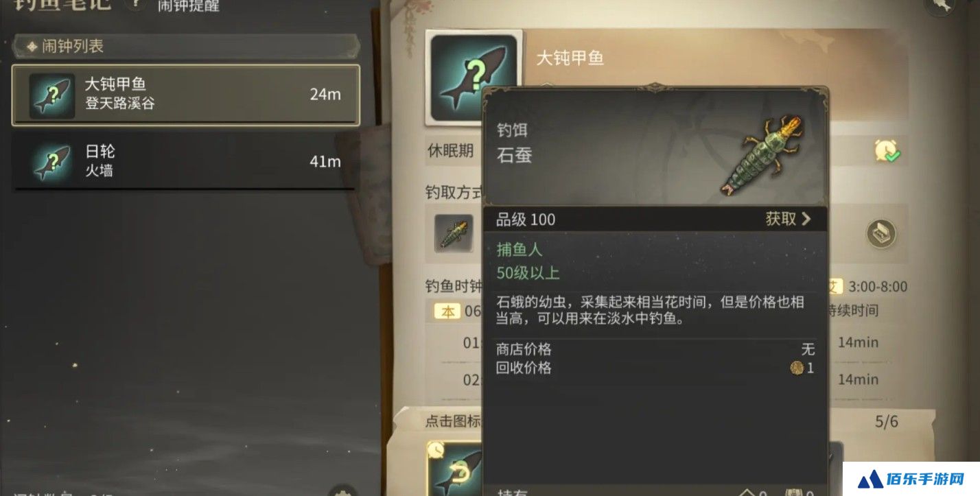
Task: Click the 大钝甲鱼 fish icon in alarm list
Action: click(52, 96)
